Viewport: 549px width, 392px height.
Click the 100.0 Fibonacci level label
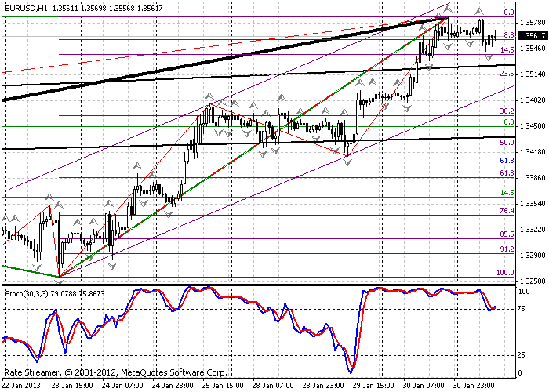click(x=505, y=273)
